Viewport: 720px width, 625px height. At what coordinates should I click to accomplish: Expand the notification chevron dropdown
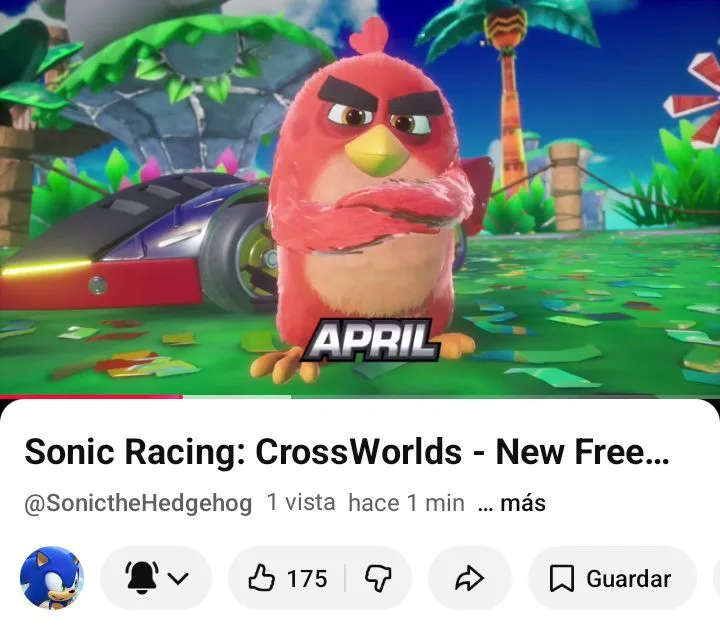178,578
